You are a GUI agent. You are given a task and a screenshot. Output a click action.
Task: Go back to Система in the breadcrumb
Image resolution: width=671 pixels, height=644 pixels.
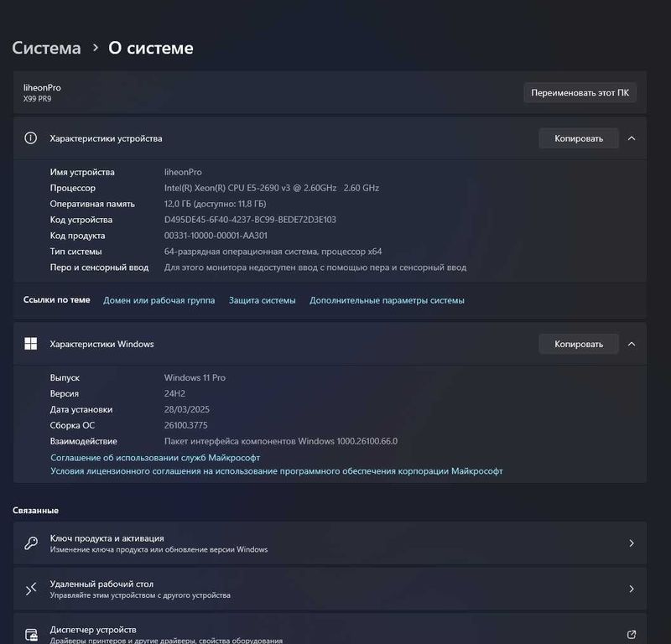click(x=46, y=48)
